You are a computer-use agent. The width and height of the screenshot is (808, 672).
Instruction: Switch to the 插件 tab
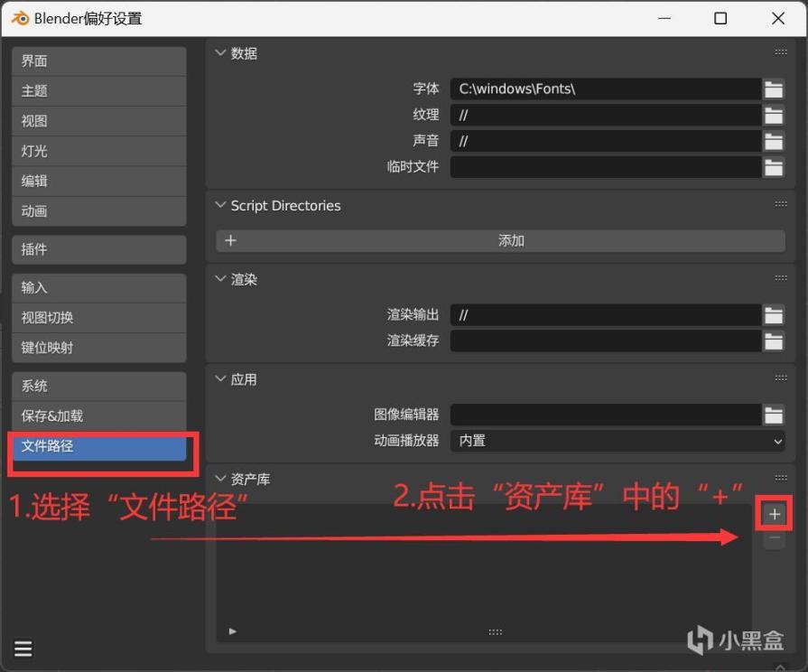point(99,249)
